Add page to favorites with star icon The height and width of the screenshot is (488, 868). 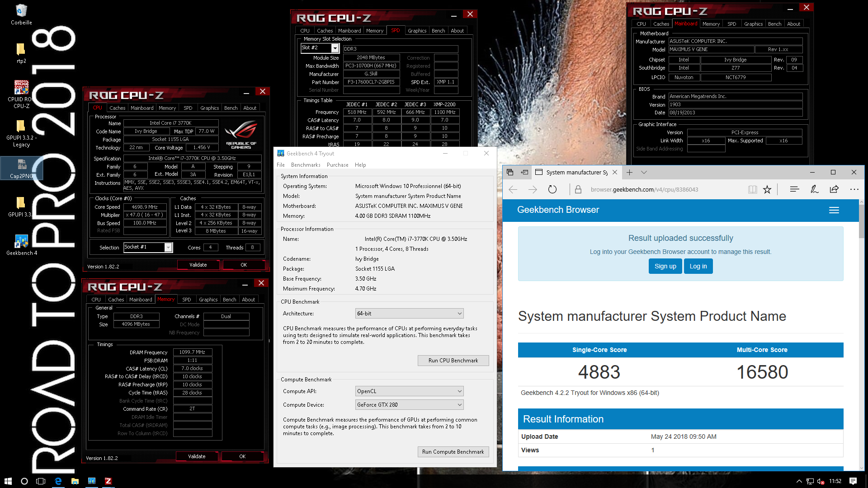767,189
